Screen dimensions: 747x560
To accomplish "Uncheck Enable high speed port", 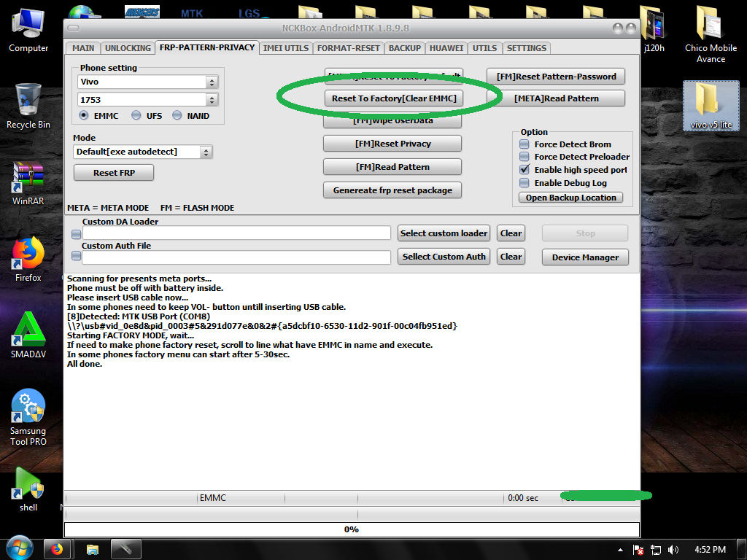I will click(x=524, y=169).
